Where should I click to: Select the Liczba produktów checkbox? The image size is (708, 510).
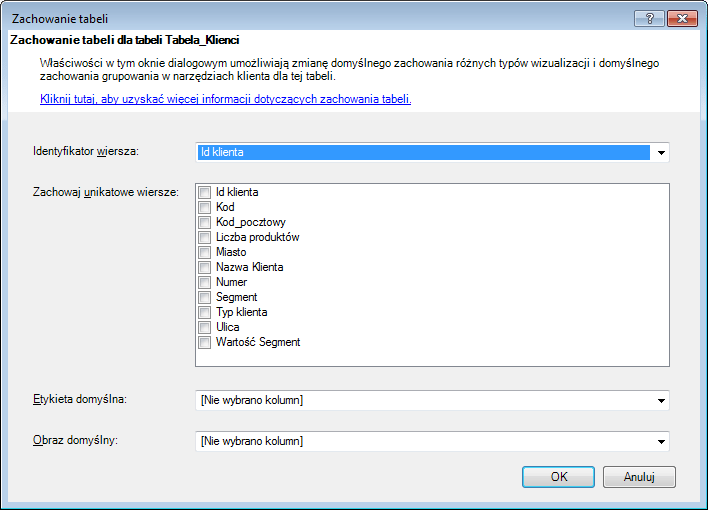[x=205, y=237]
